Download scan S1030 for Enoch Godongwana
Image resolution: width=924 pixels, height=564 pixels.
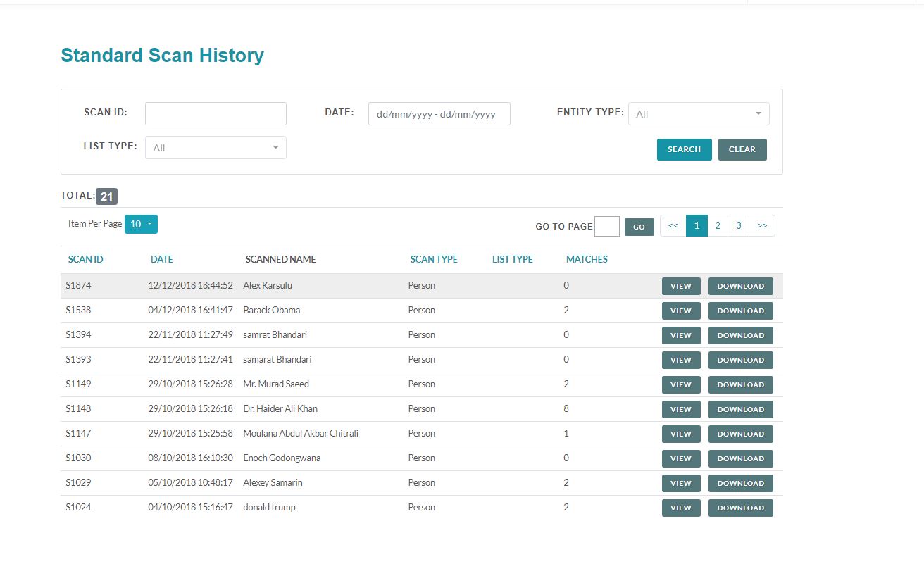740,458
